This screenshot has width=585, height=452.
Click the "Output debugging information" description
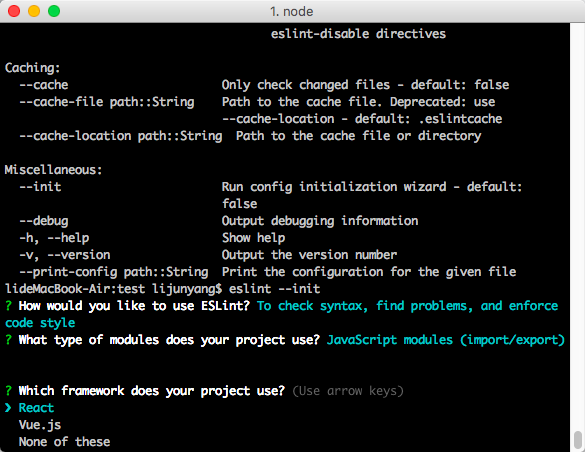(x=320, y=221)
